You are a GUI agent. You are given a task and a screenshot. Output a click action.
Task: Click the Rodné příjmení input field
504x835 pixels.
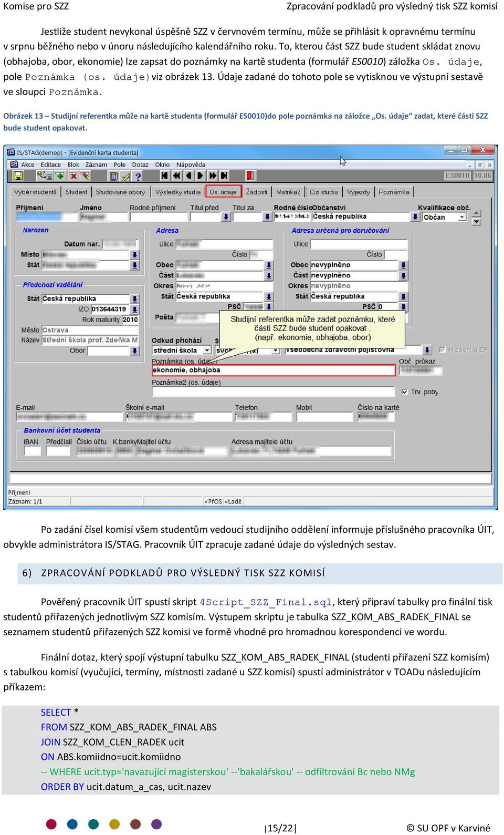(x=158, y=217)
